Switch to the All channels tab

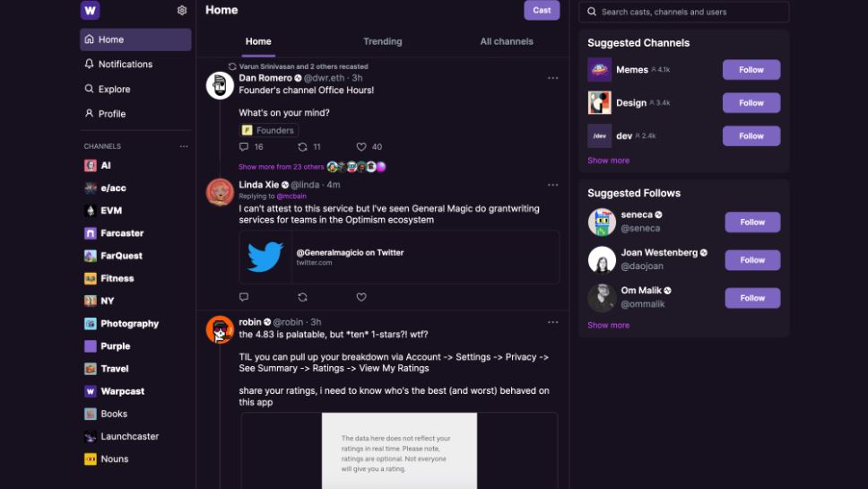coord(507,41)
